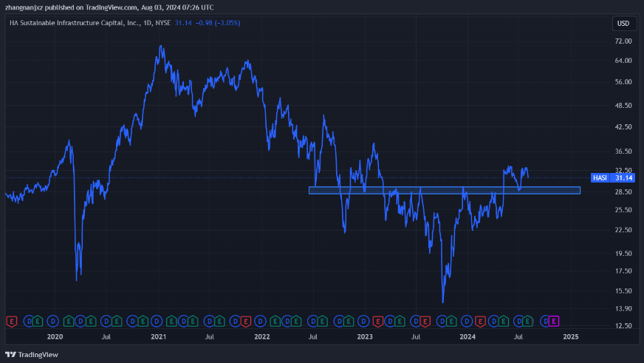Click the 2023 time axis label
This screenshot has width=644, height=363.
(x=365, y=336)
